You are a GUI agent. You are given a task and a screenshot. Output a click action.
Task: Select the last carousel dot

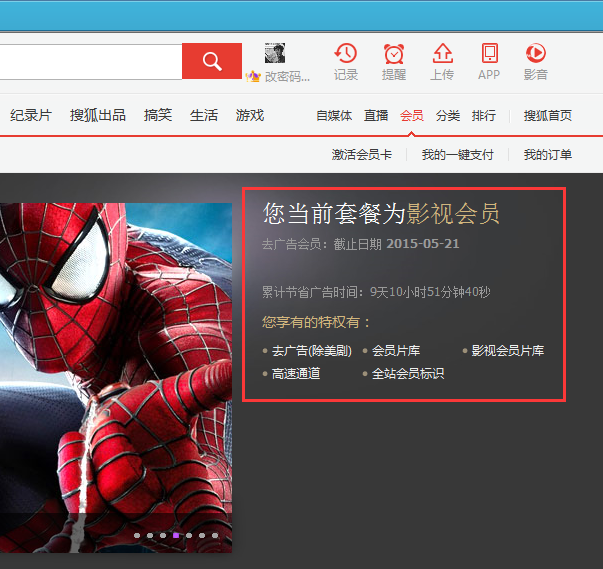click(215, 536)
